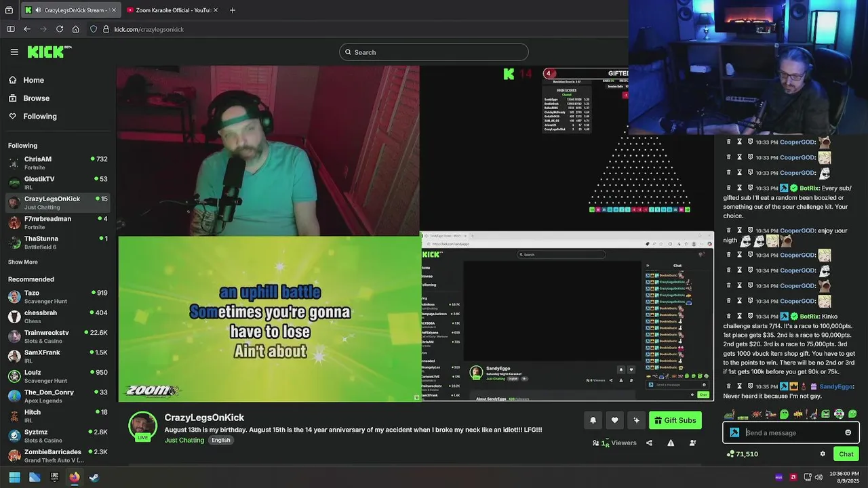Open Trainwreckstv in Recommended channels
Image resolution: width=868 pixels, height=488 pixels.
[x=58, y=336]
